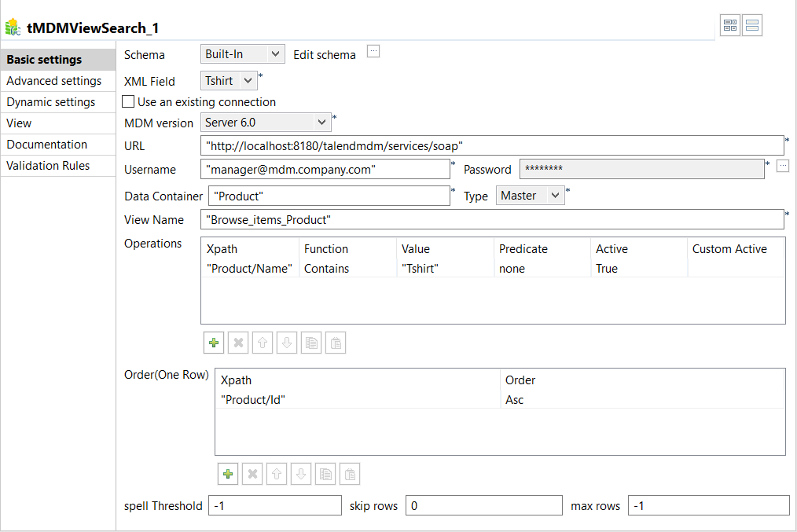Go to the Validation Rules tab
797x532 pixels.
tap(49, 166)
